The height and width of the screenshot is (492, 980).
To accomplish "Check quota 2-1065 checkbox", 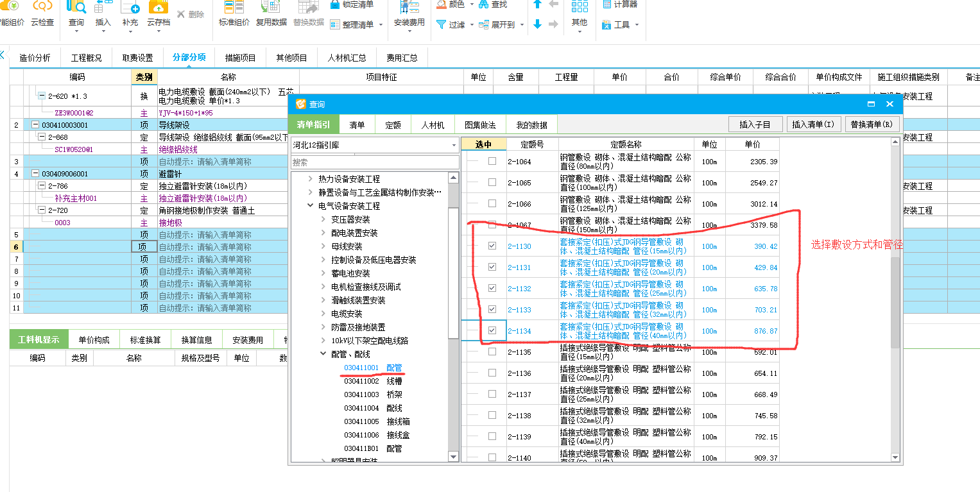I will (492, 182).
